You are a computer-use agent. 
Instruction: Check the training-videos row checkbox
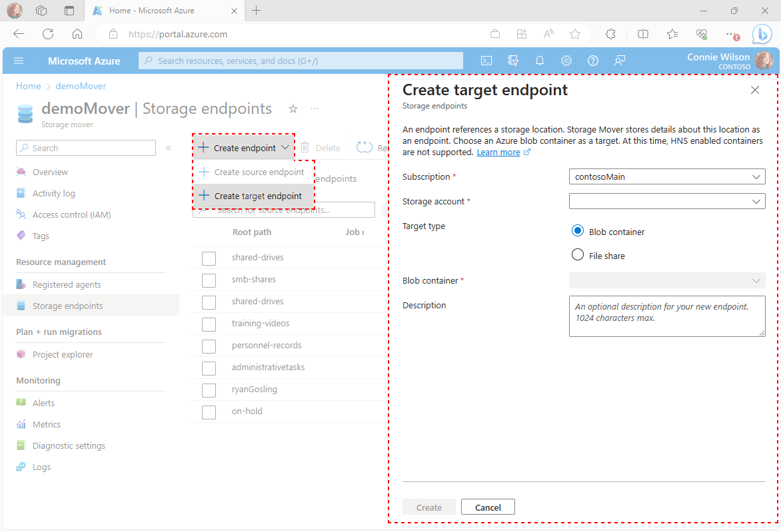209,324
